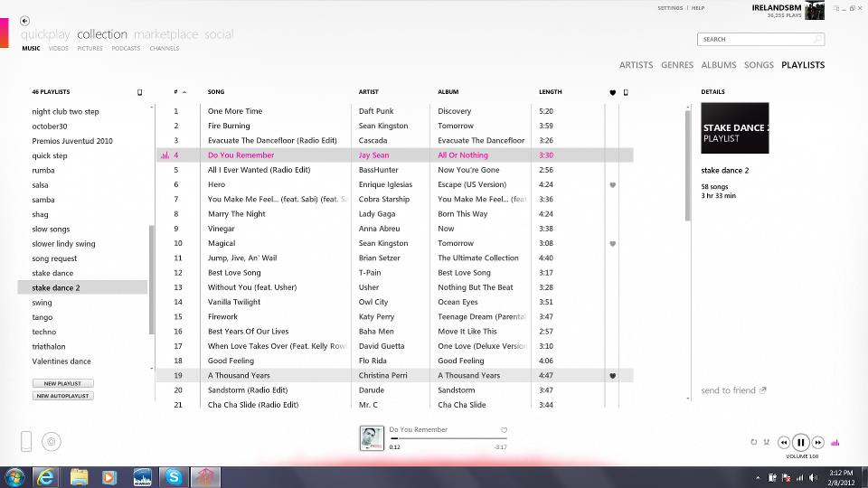868x488 pixels.
Task: Sort by SONG column header
Action: tap(216, 92)
